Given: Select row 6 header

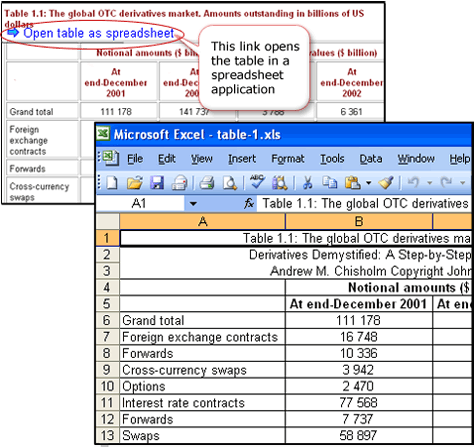Looking at the screenshot, I should (108, 320).
